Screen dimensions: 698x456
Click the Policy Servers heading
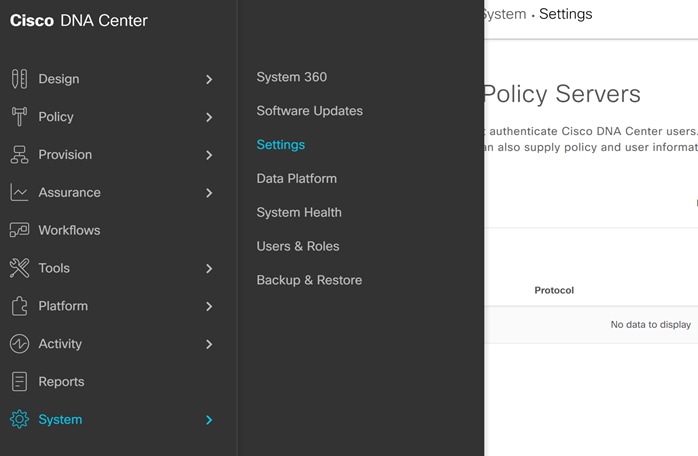coord(562,94)
